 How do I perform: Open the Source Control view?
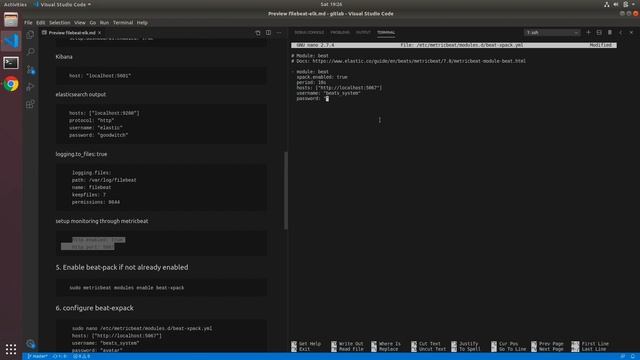(x=30, y=70)
